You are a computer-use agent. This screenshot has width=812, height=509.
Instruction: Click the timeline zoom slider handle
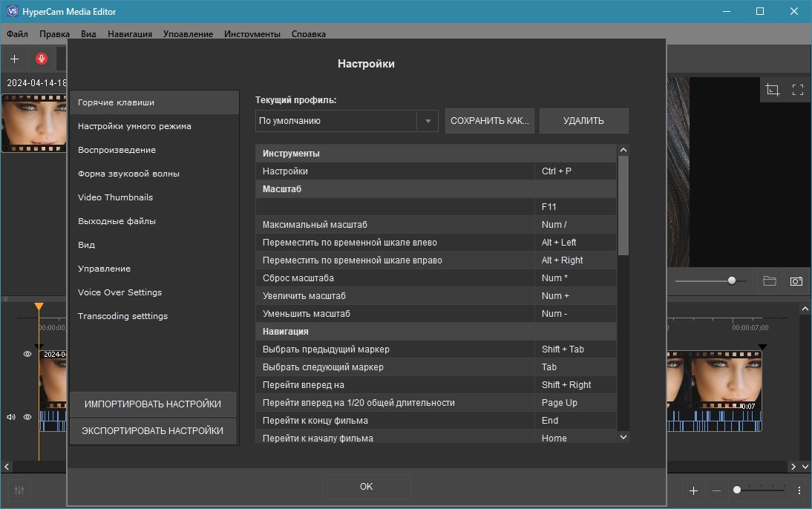(737, 490)
